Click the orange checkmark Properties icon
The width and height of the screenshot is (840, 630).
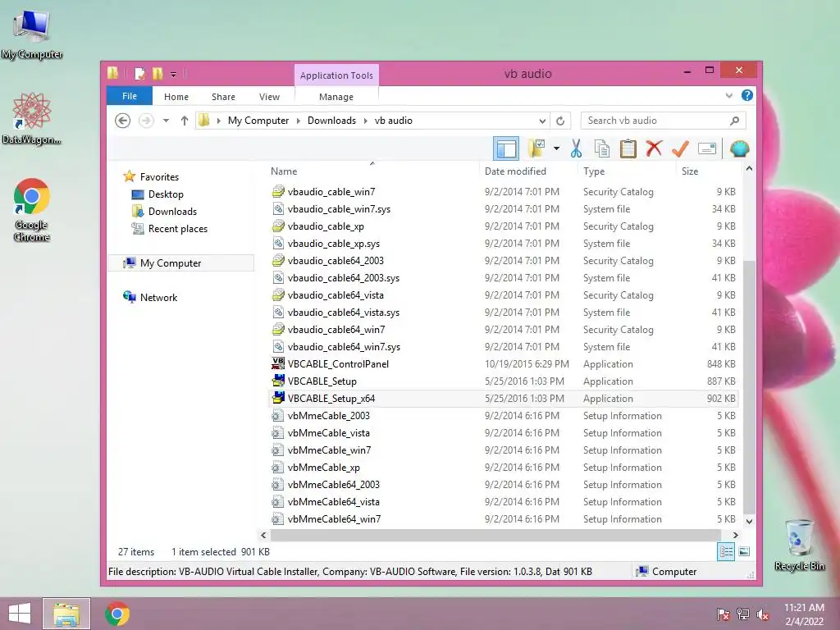(680, 148)
